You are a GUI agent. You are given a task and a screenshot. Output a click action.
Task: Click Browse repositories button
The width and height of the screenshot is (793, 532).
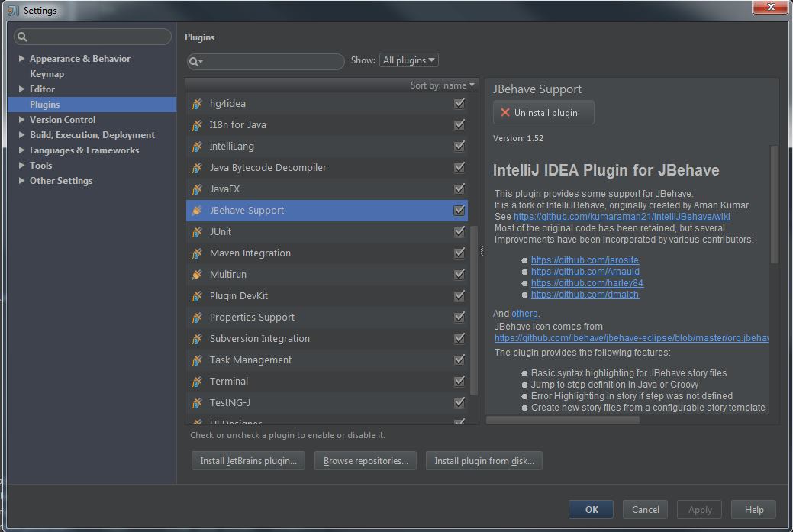[x=366, y=461]
